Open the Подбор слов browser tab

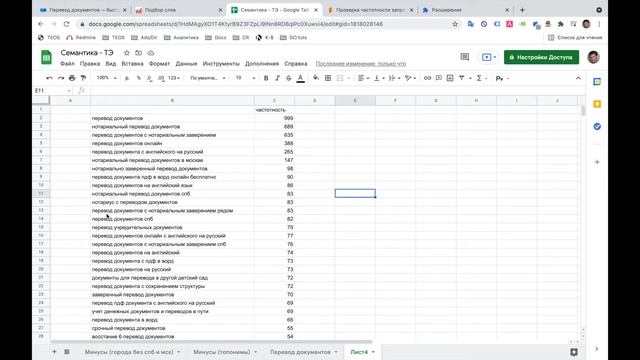click(178, 10)
